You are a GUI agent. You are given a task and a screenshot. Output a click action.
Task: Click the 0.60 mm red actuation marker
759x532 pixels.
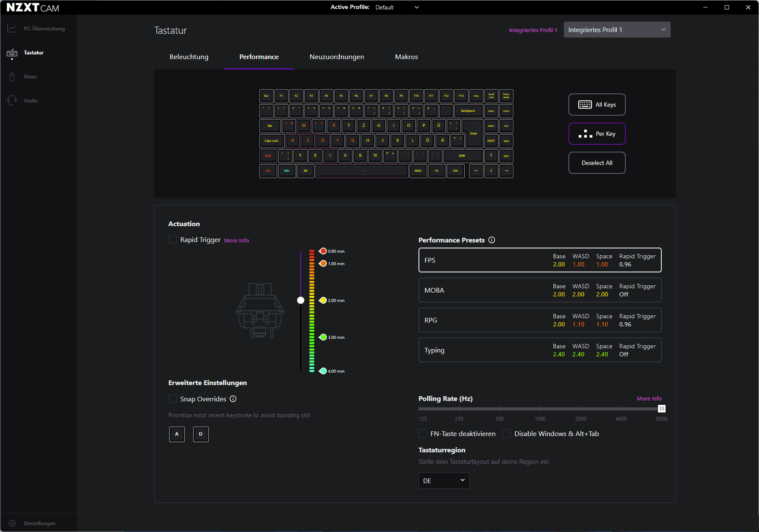click(323, 251)
